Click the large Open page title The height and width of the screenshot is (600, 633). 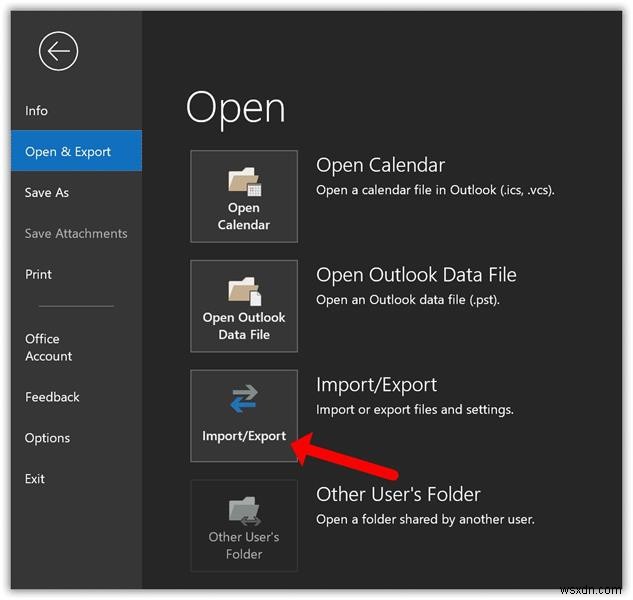(235, 109)
